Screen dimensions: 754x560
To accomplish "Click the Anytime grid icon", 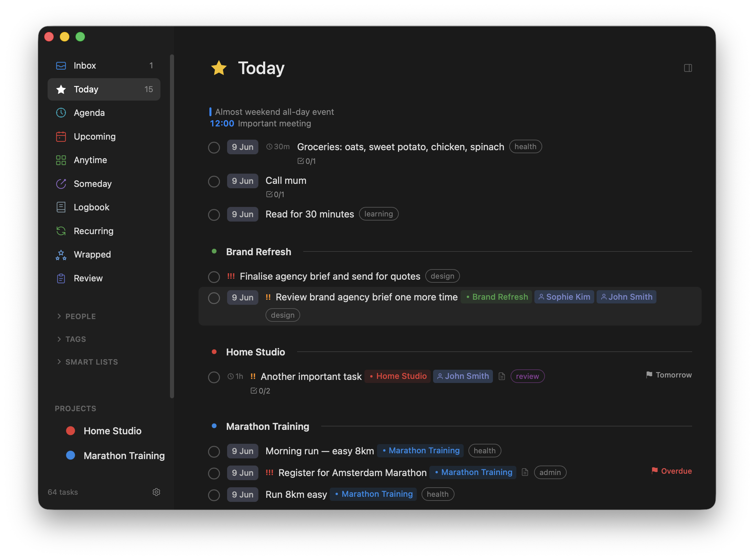I will point(61,160).
